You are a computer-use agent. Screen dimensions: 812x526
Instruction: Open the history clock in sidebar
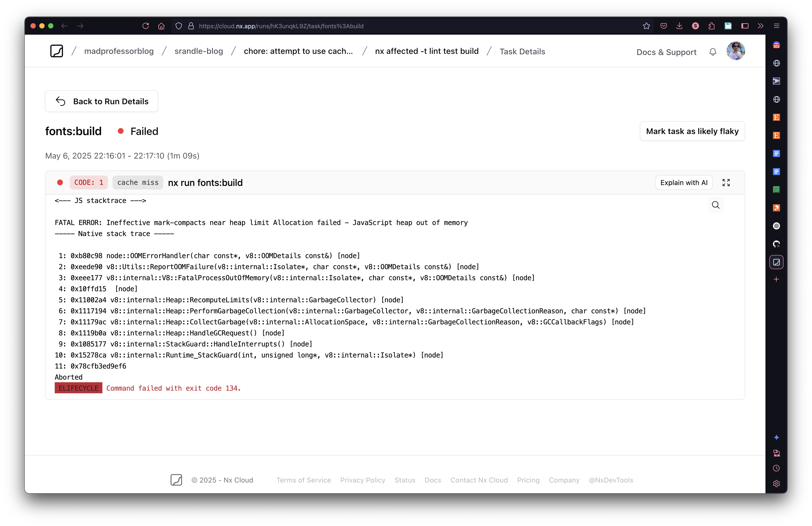776,468
